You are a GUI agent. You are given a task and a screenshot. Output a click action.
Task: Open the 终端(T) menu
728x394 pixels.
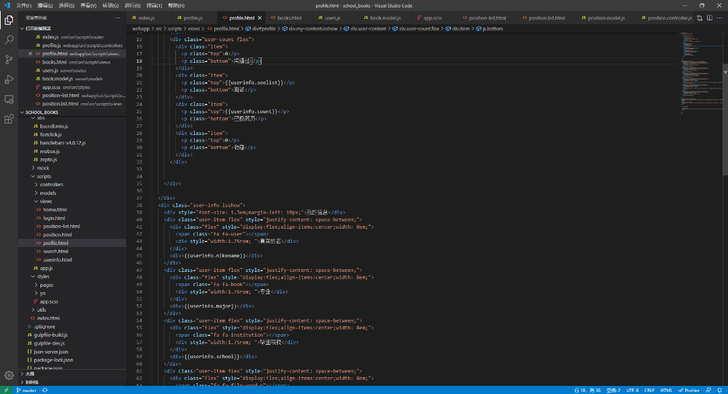154,6
